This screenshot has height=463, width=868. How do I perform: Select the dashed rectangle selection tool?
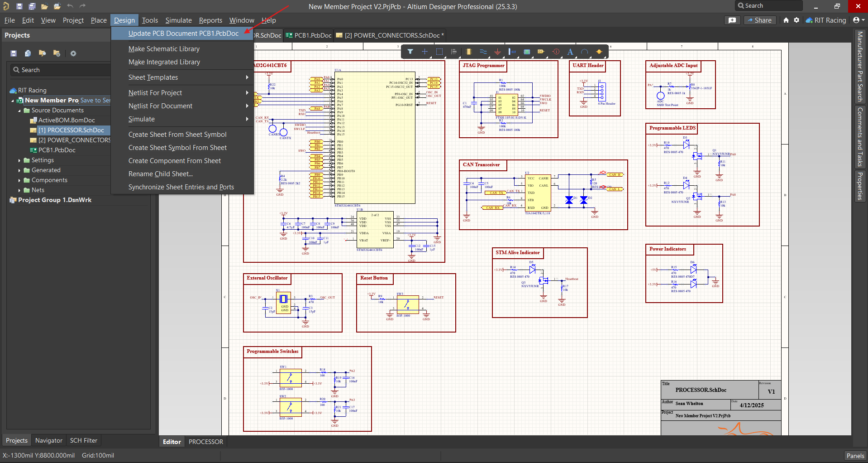pos(439,52)
